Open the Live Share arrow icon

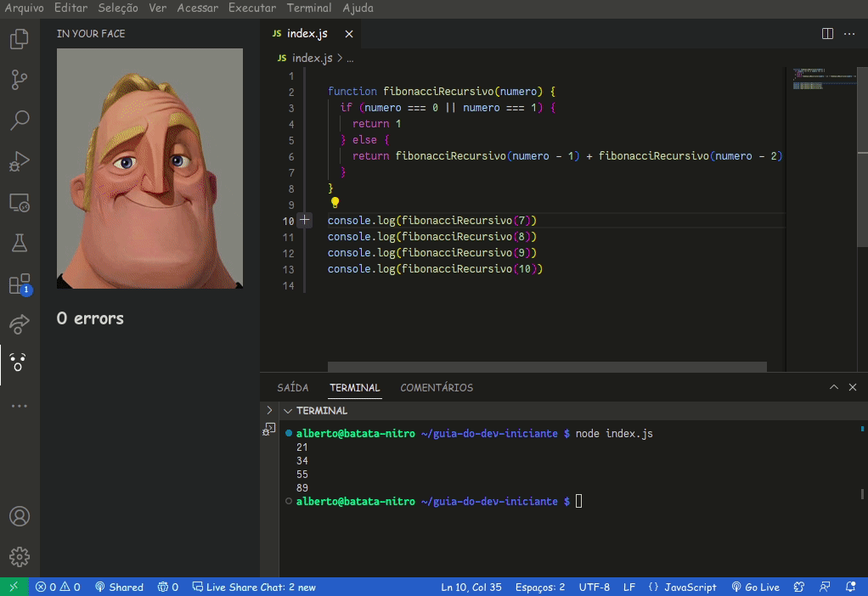click(x=19, y=324)
